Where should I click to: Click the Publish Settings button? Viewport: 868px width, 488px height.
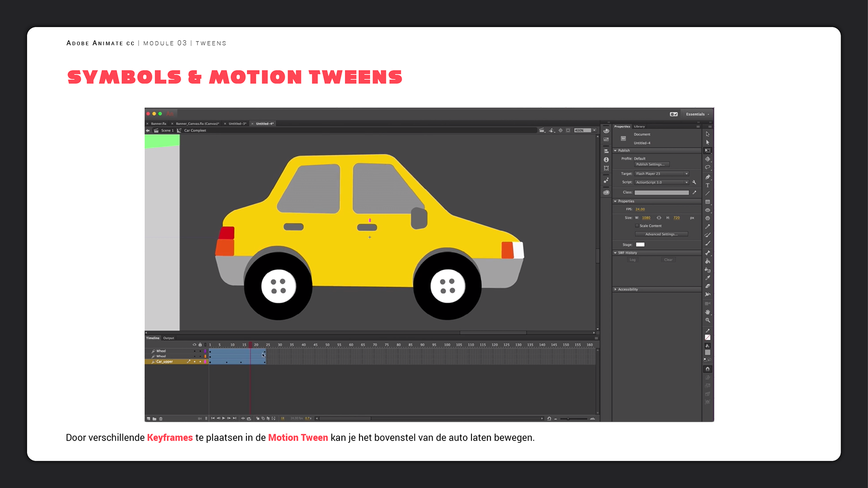651,164
